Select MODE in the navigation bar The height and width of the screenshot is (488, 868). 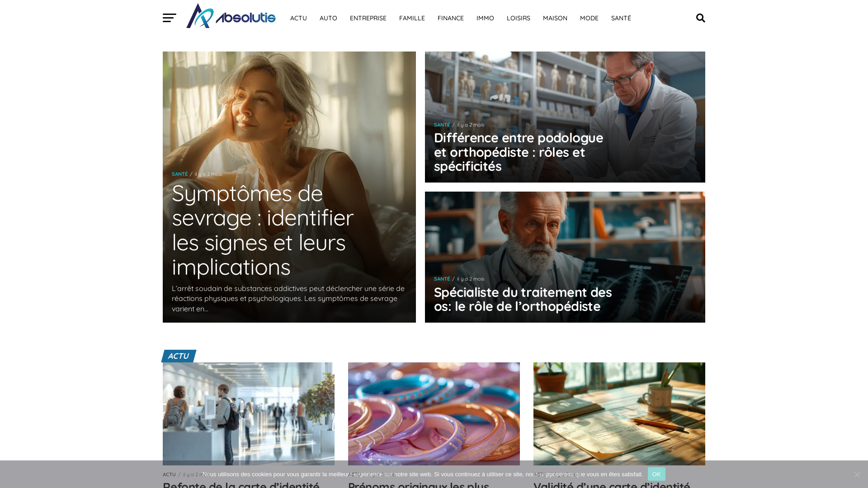pos(589,18)
